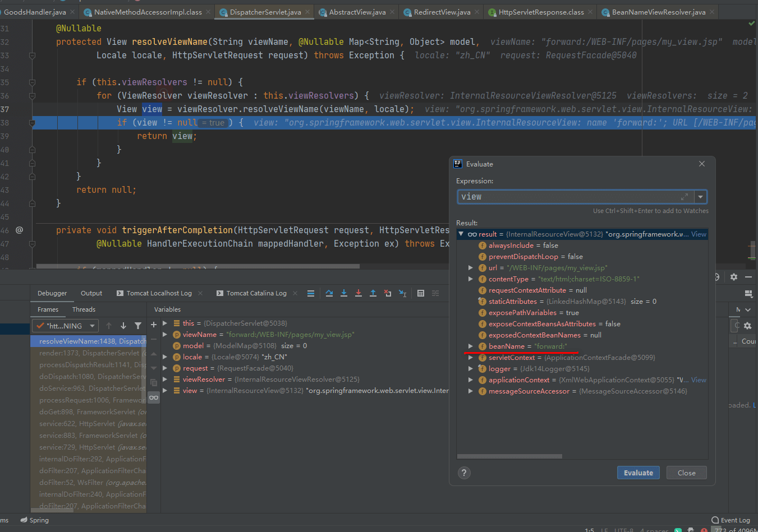Image resolution: width=758 pixels, height=532 pixels.
Task: Expand messageSourceAccessor field node
Action: pos(471,391)
